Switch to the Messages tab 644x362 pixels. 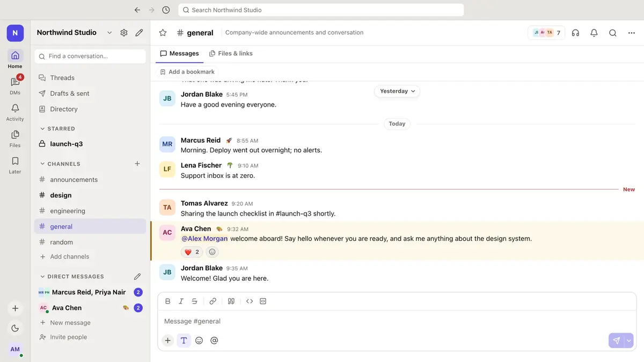[x=180, y=54]
